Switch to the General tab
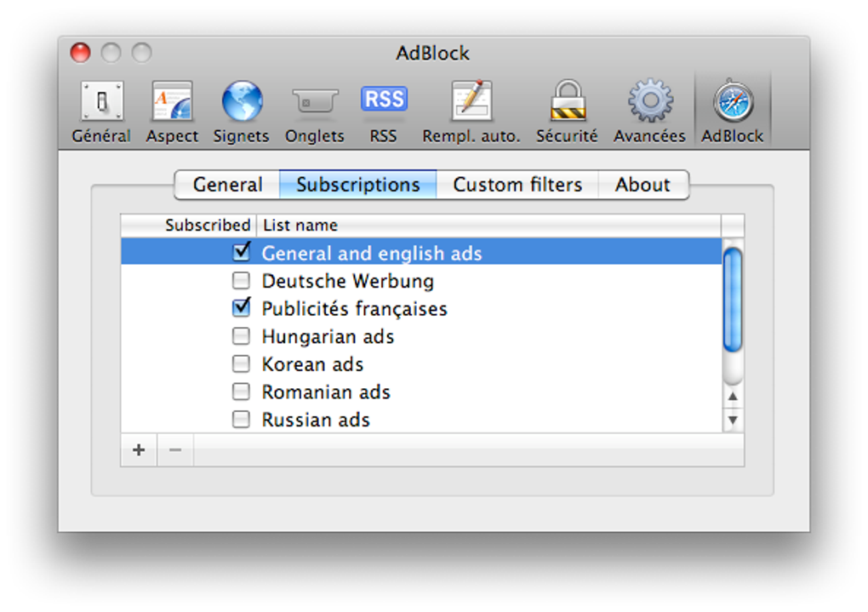The width and height of the screenshot is (868, 612). [x=227, y=185]
